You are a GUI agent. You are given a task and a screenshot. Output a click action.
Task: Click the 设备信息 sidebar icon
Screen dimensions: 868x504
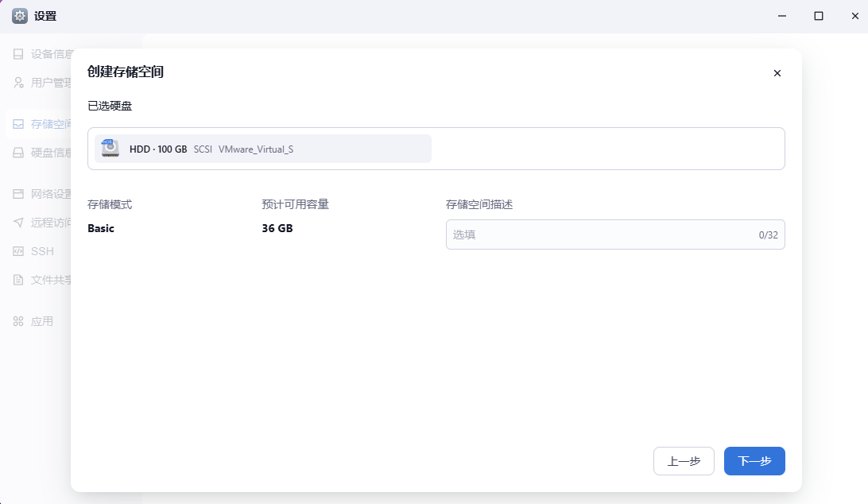(x=18, y=54)
